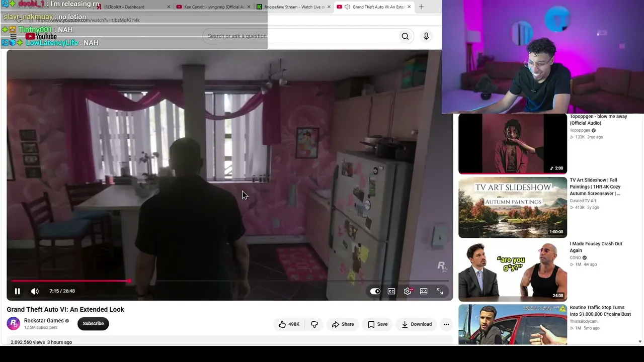This screenshot has height=362, width=644.
Task: Open the Topoppgen 'blow me away' thumbnail
Action: (x=513, y=144)
